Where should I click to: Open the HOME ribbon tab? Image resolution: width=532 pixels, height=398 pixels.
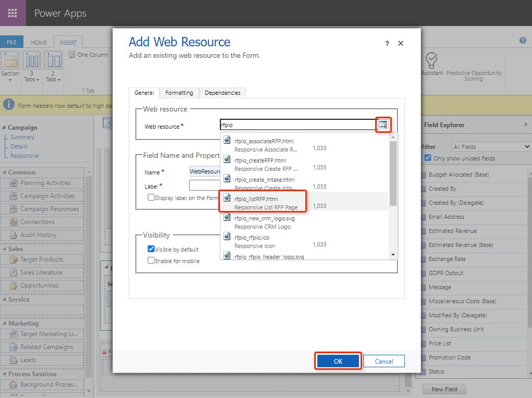39,43
